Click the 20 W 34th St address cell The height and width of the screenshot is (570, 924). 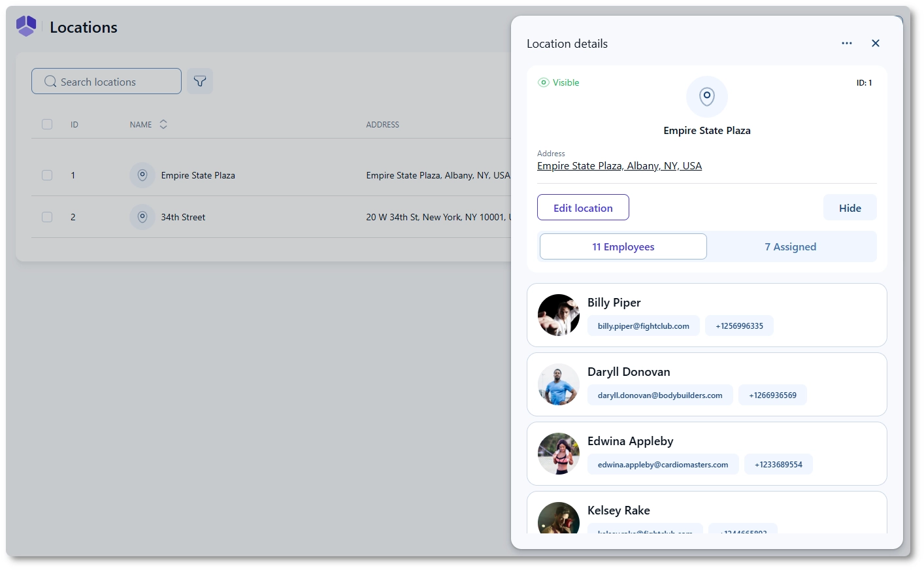(x=438, y=217)
